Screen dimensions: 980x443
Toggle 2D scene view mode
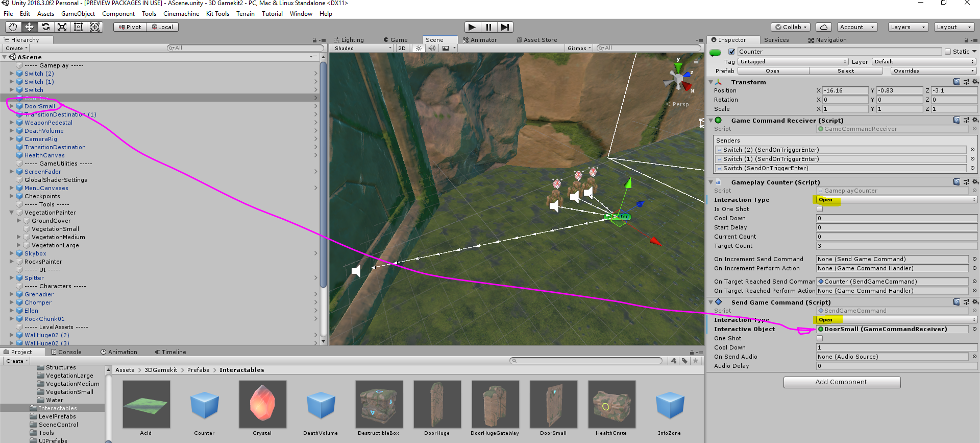click(x=402, y=48)
